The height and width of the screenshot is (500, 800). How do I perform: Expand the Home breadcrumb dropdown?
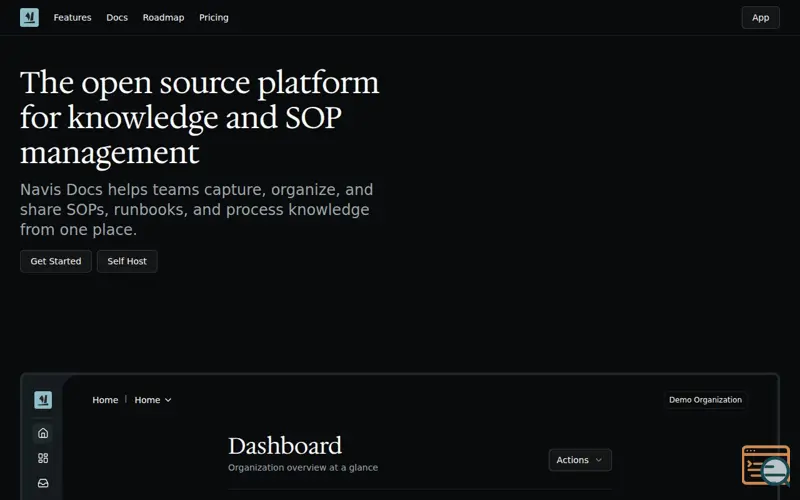click(153, 400)
